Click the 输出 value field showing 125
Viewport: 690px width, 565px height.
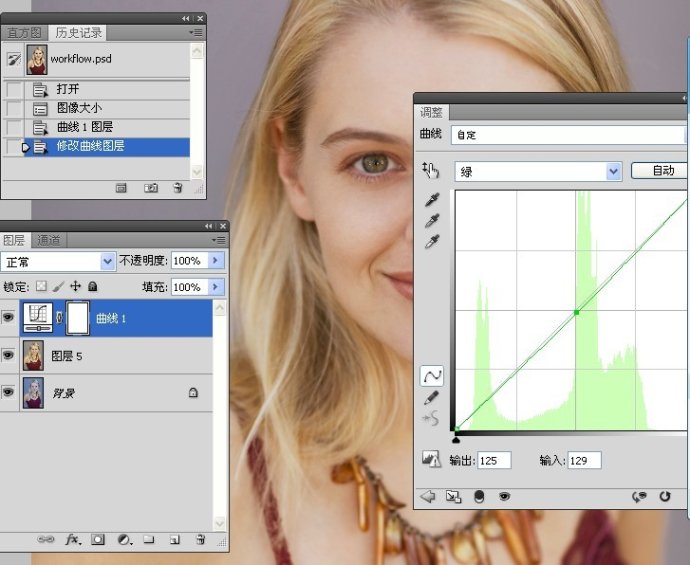point(494,460)
